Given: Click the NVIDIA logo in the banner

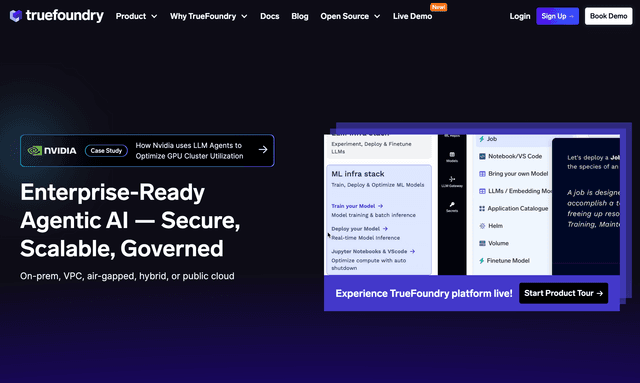Looking at the screenshot, I should click(x=52, y=151).
